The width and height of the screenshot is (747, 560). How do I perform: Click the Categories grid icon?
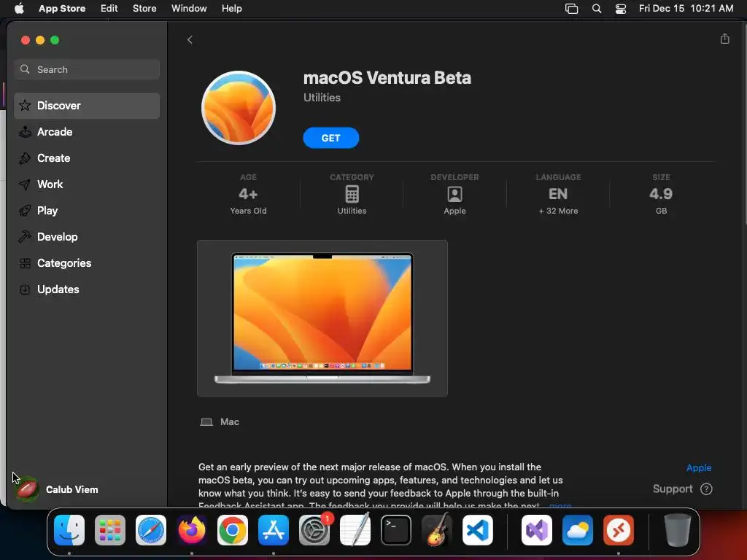click(25, 262)
